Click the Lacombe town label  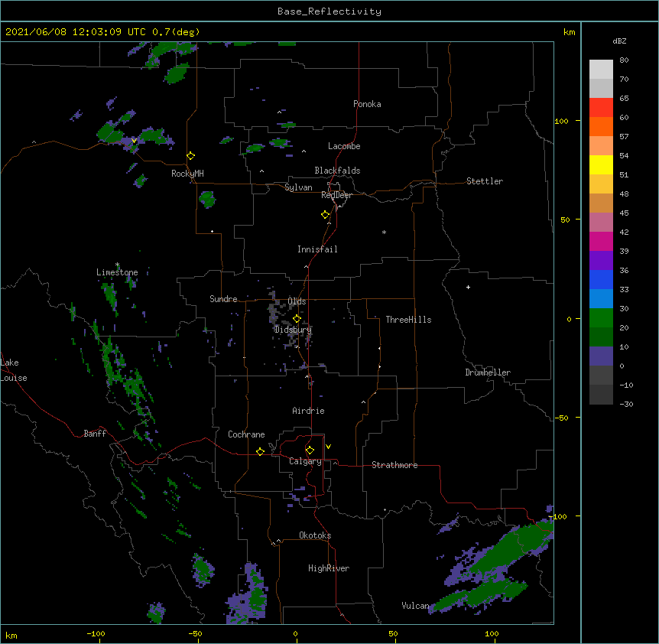[x=344, y=146]
